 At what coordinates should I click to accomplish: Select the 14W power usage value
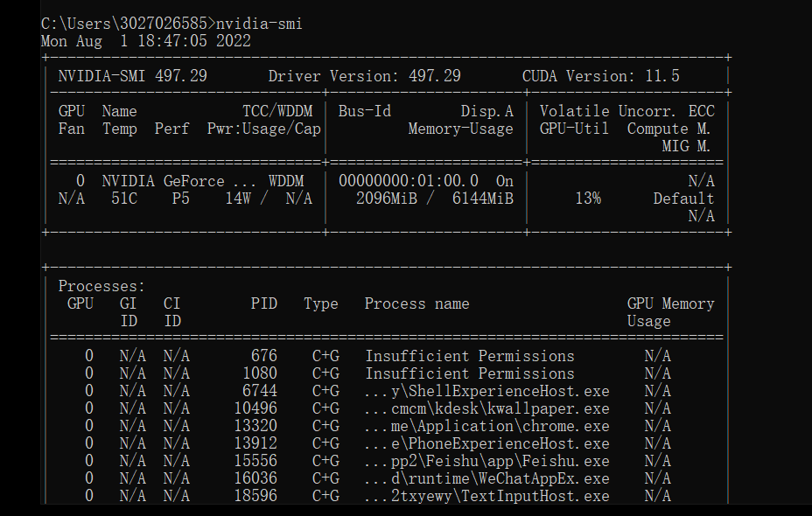[x=238, y=199]
